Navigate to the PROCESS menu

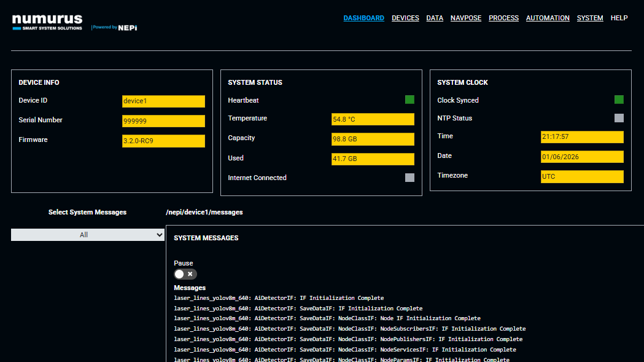click(x=503, y=18)
